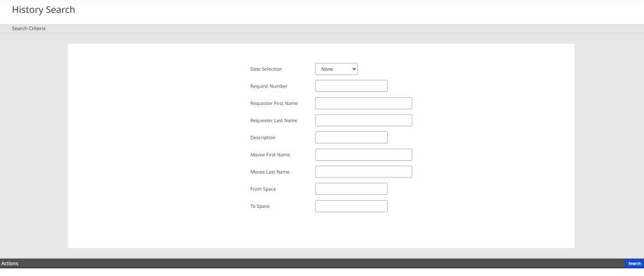
Task: Click the Date Selection label
Action: [x=266, y=69]
